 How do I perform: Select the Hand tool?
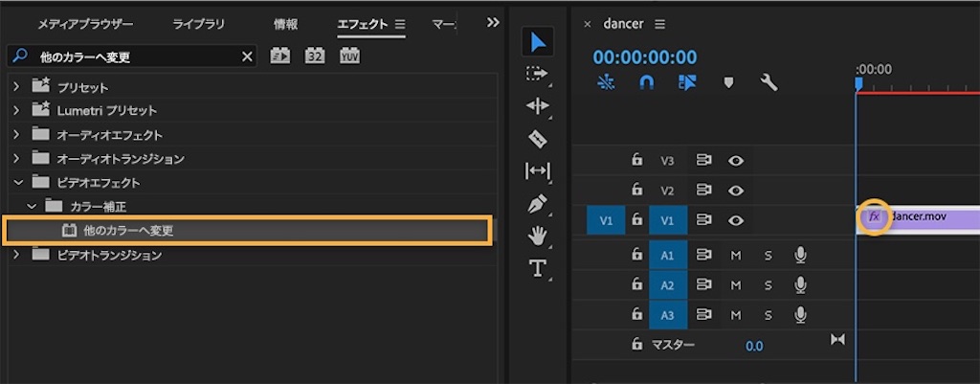click(538, 236)
